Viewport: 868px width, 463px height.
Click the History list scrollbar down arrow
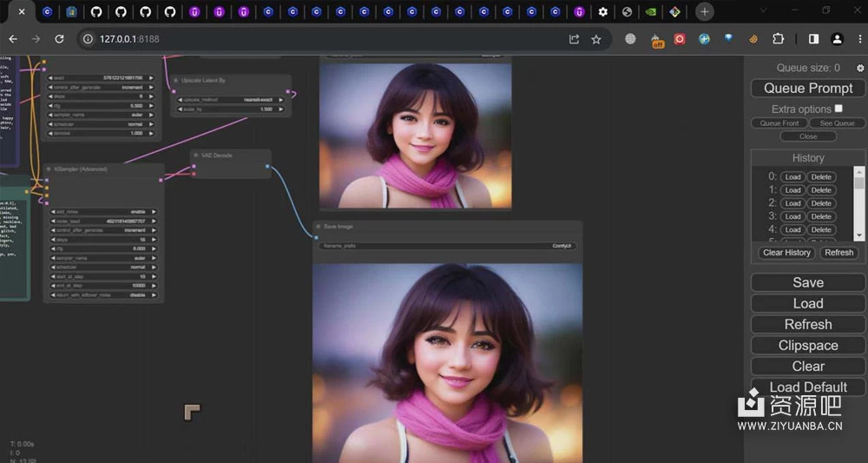point(859,236)
